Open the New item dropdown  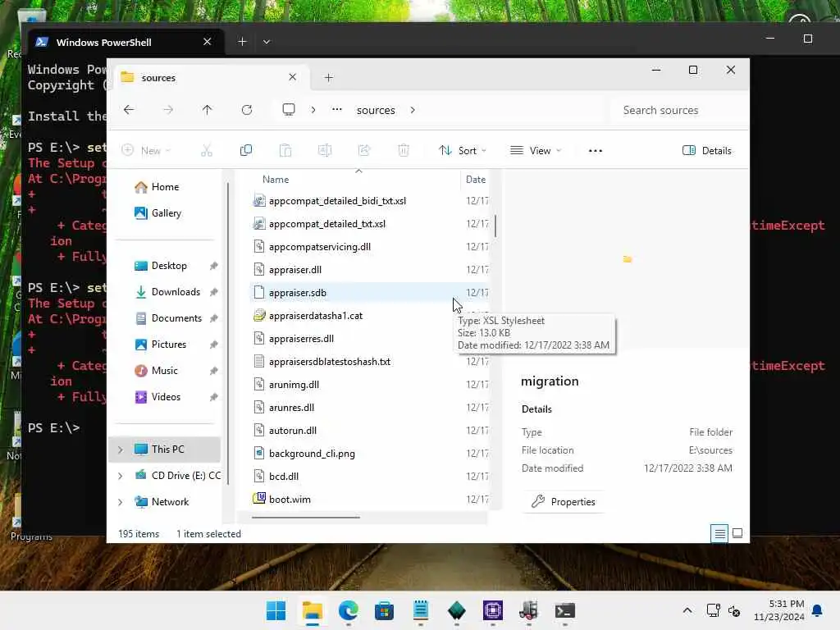pos(146,151)
